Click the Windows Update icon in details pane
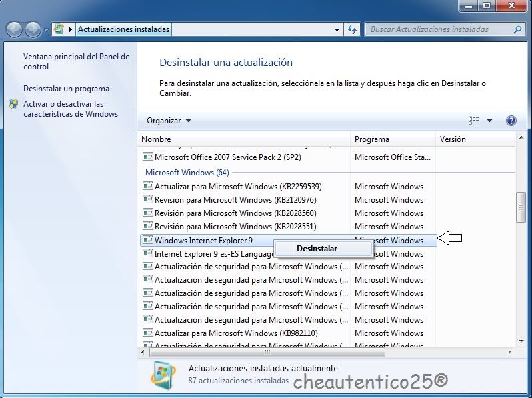This screenshot has height=398, width=532. 164,375
